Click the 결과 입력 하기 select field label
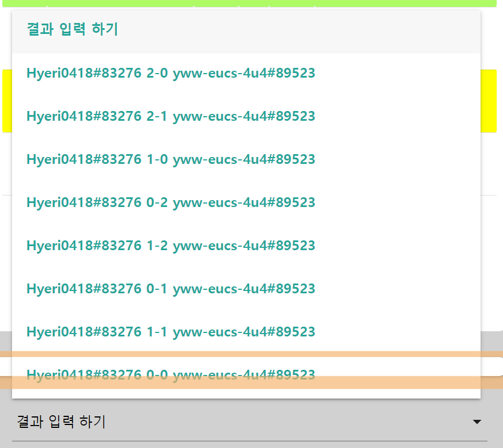503x448 pixels. 61,422
